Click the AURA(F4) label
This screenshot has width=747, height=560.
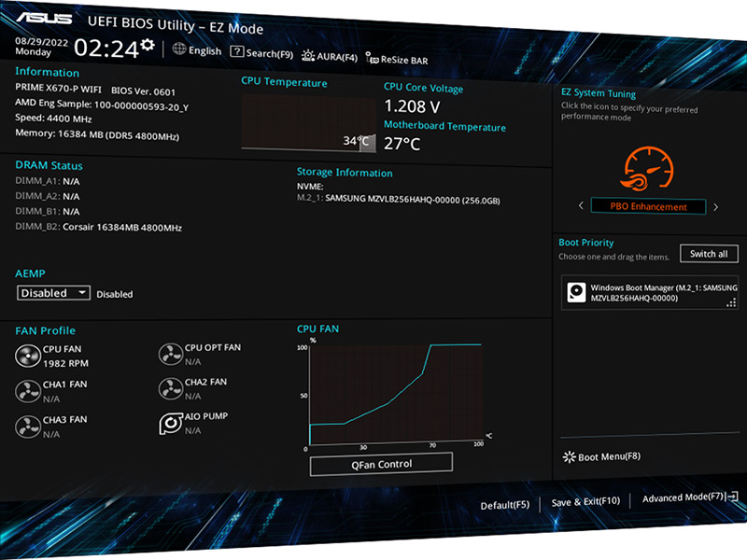337,57
